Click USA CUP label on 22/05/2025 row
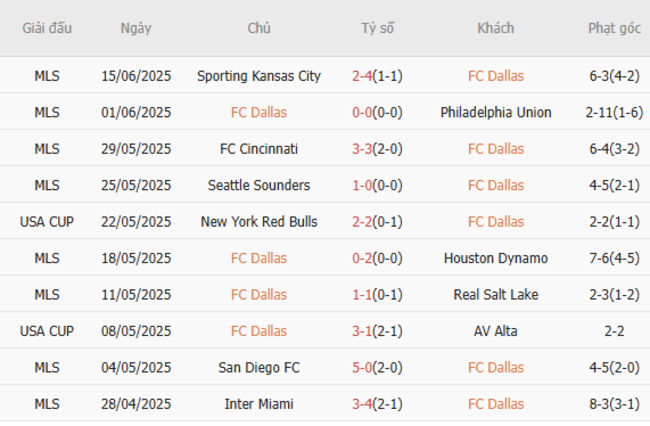The height and width of the screenshot is (426, 650). point(46,221)
